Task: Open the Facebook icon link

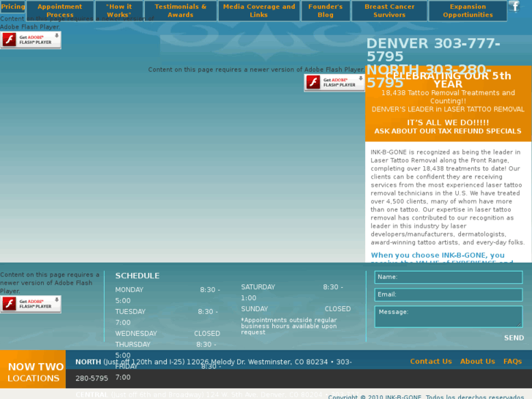Action: 514,6
